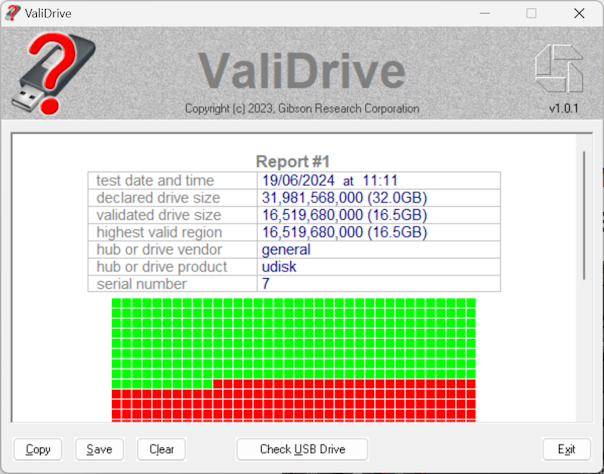Click the ValiDrive USB question mark logo

pyautogui.click(x=52, y=73)
